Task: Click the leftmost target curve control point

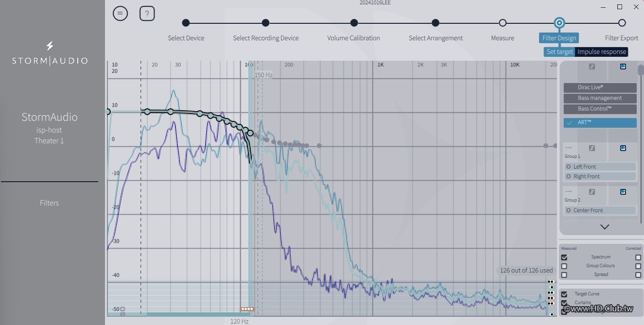Action: (108, 112)
